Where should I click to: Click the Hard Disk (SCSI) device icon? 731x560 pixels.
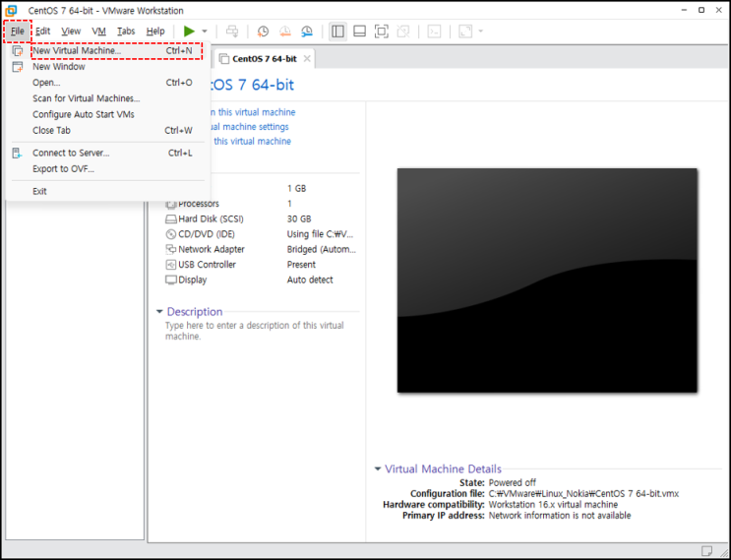[171, 219]
